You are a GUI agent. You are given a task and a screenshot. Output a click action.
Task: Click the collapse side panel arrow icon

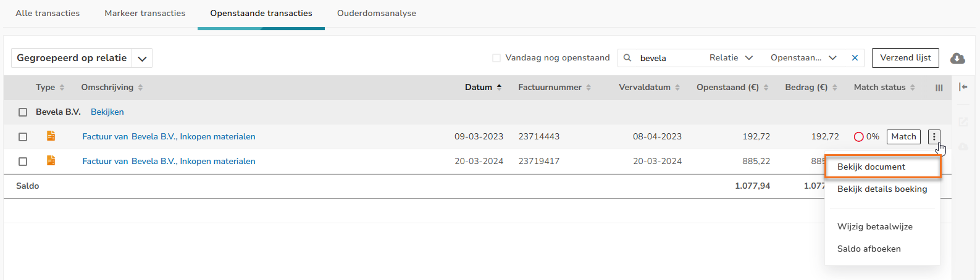click(963, 87)
